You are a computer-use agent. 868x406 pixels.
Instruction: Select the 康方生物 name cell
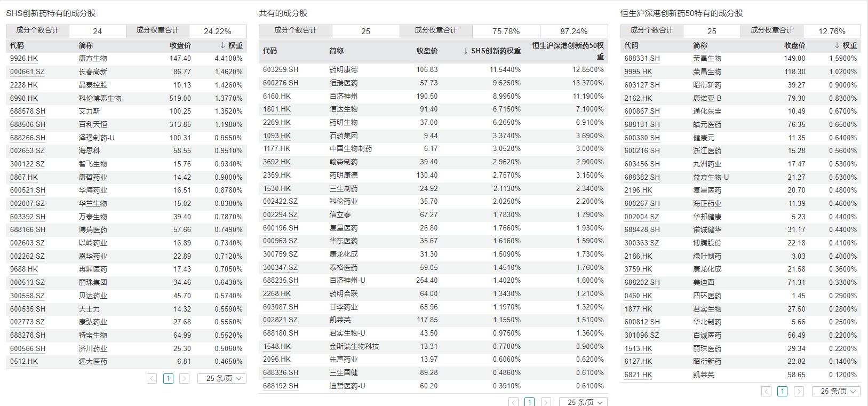click(x=93, y=58)
